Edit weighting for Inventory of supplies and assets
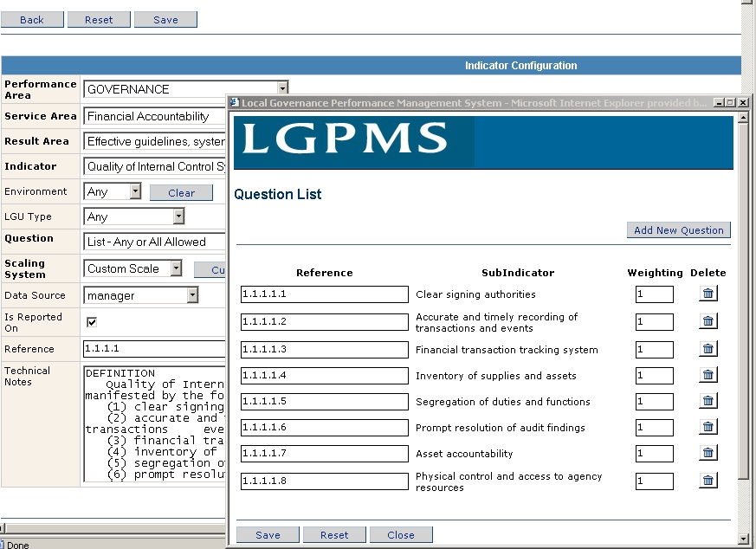The width and height of the screenshot is (756, 549). (655, 376)
